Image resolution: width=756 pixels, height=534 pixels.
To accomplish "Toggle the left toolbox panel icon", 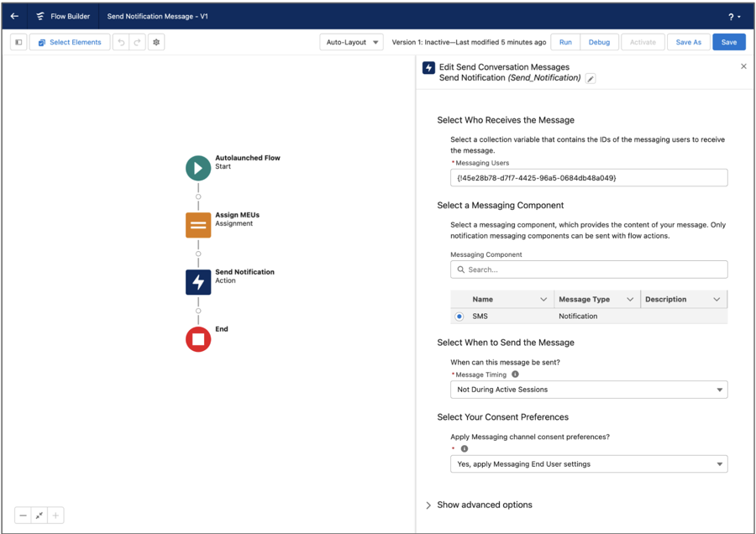I will (x=18, y=43).
